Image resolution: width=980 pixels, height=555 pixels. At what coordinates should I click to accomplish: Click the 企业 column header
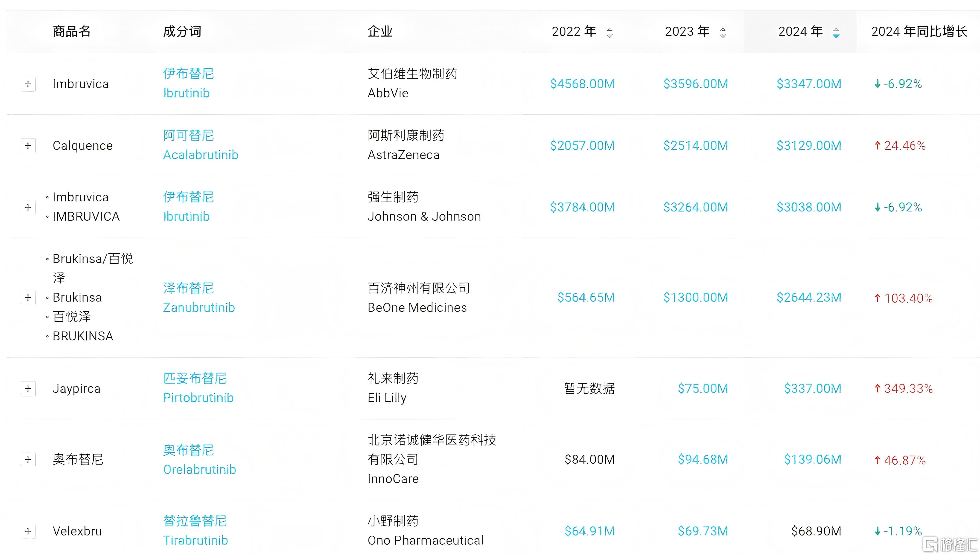380,31
